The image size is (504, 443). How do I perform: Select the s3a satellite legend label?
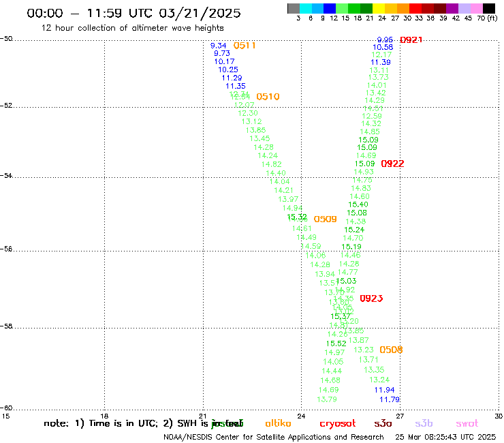coord(383,424)
